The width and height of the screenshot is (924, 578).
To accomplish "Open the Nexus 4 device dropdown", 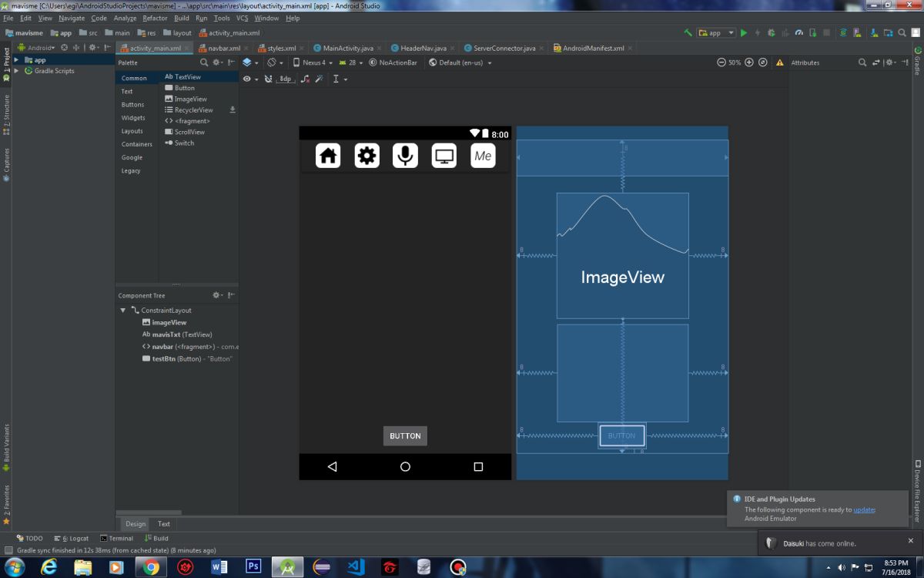I will point(313,62).
